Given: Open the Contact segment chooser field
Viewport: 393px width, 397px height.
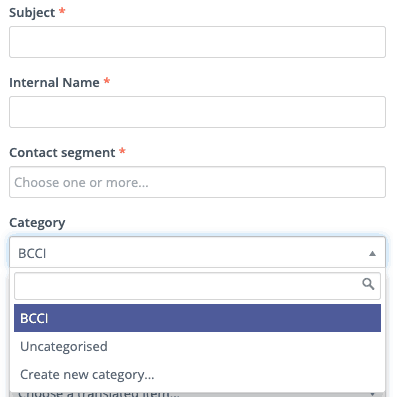Looking at the screenshot, I should coord(197,182).
